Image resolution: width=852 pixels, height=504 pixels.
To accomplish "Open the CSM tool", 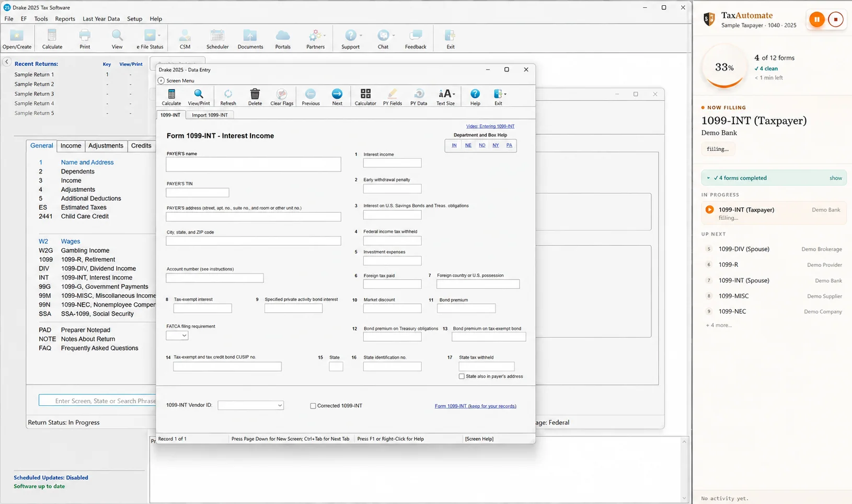I will coord(185,39).
